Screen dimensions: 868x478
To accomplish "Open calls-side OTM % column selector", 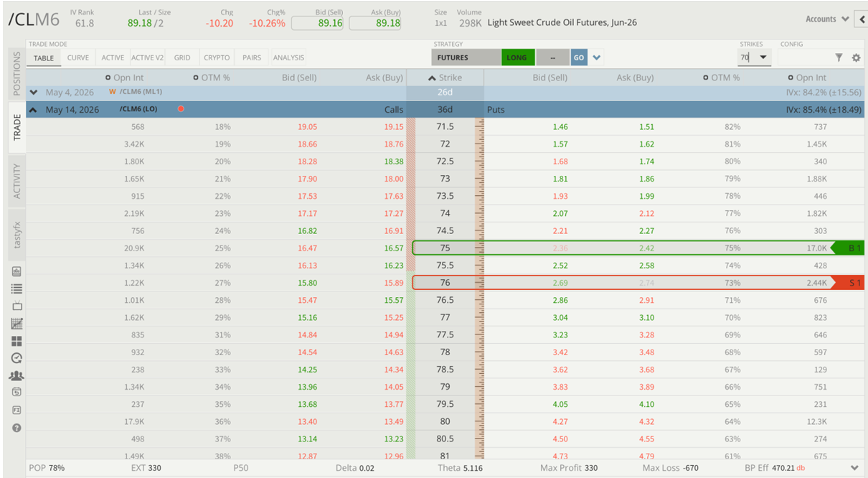I will click(x=196, y=78).
